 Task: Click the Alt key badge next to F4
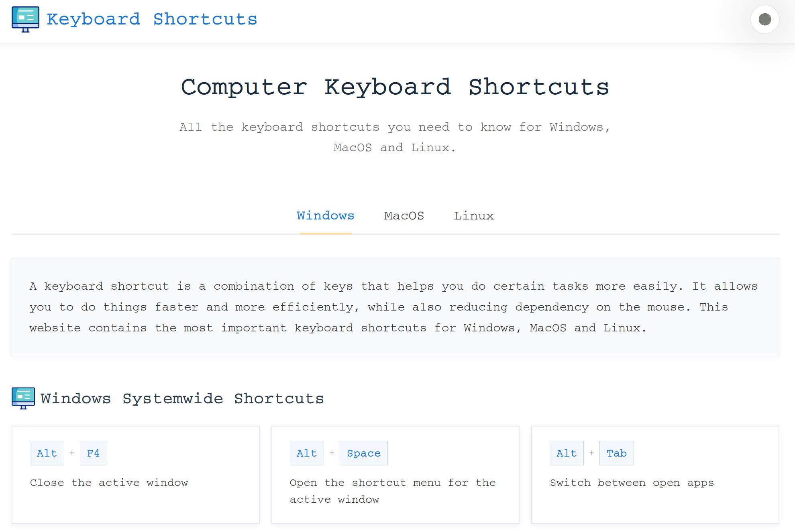(x=47, y=453)
